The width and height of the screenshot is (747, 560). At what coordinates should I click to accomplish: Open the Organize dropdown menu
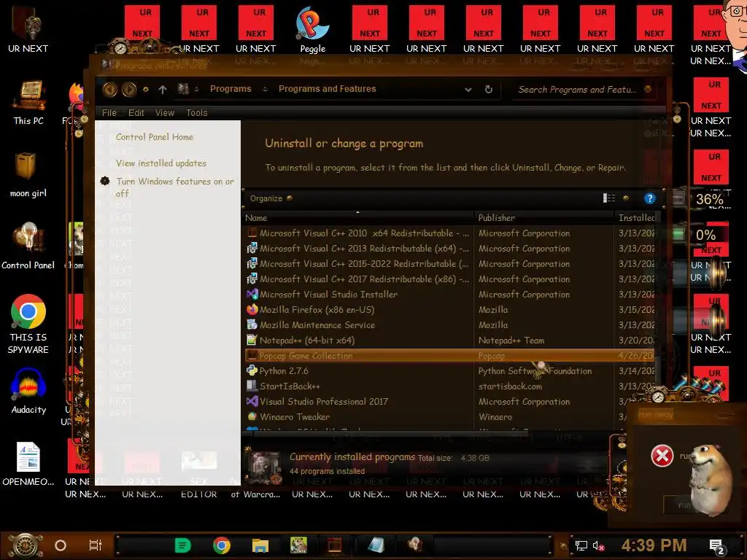coord(271,198)
